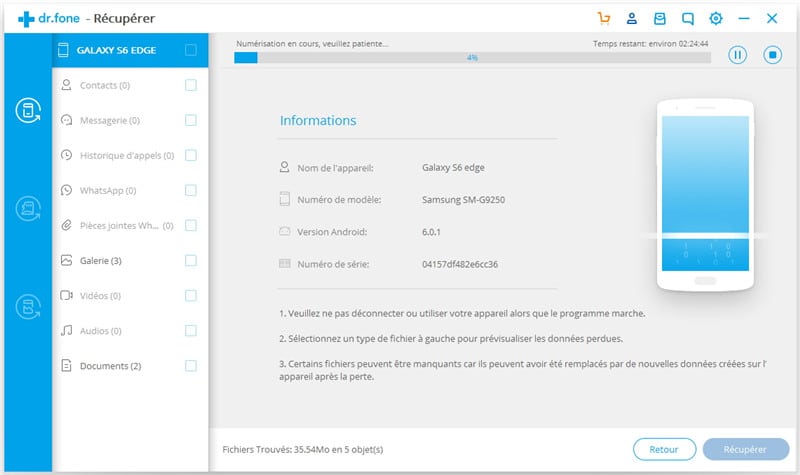Select the phone recovery sidebar icon
Image resolution: width=800 pixels, height=475 pixels.
[x=26, y=111]
